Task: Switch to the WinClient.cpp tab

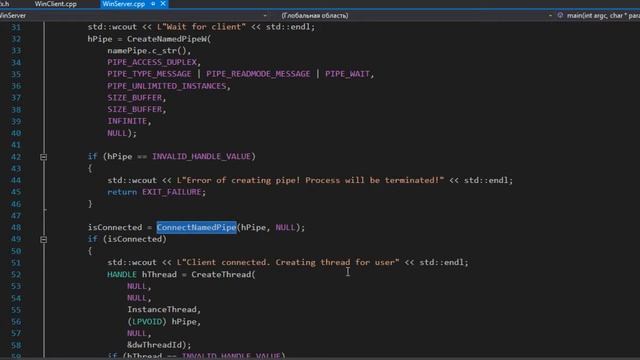Action: 56,4
